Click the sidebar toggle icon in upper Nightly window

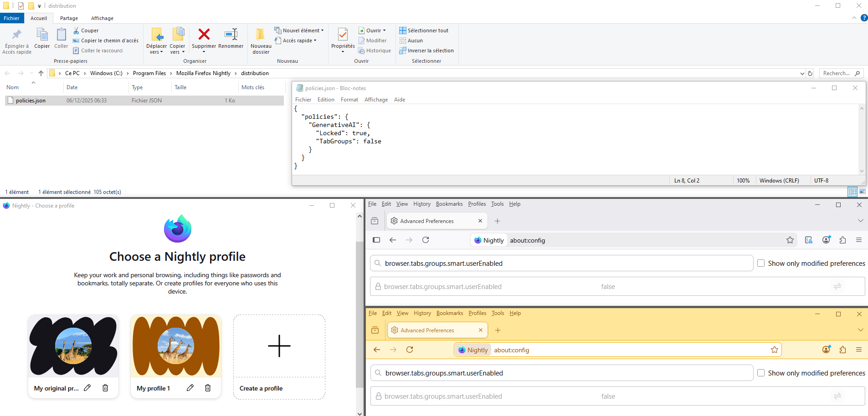(x=376, y=240)
